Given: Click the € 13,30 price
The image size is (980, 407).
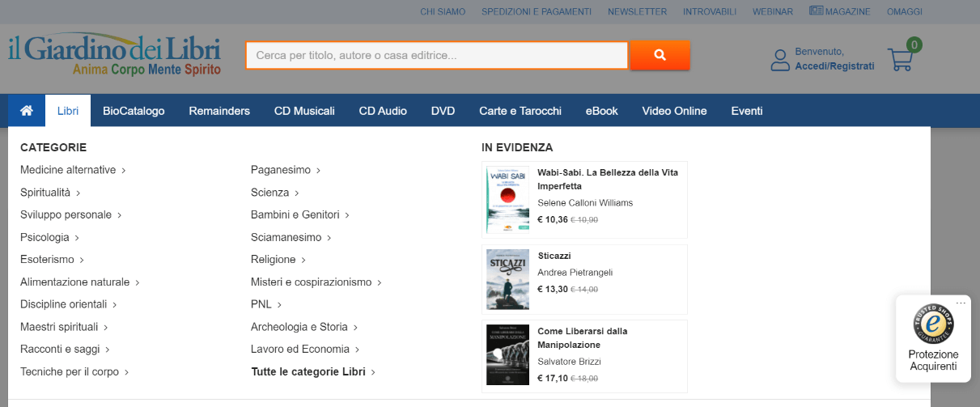Looking at the screenshot, I should coord(553,289).
